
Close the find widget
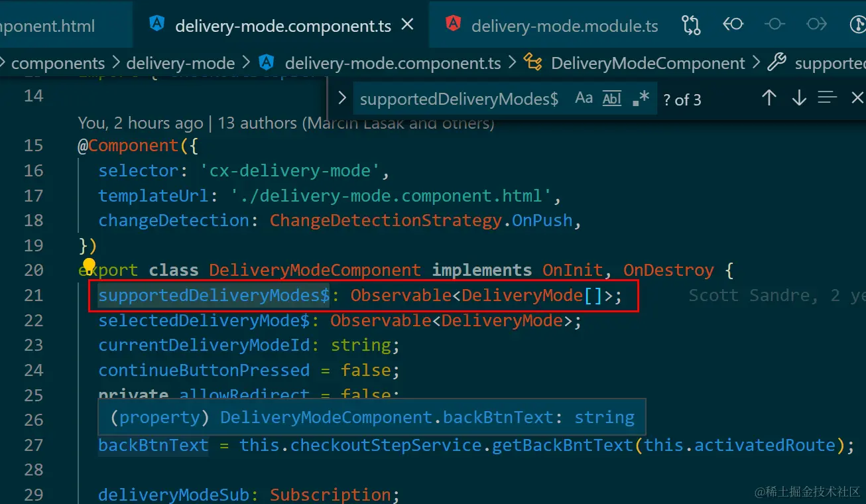tap(857, 98)
